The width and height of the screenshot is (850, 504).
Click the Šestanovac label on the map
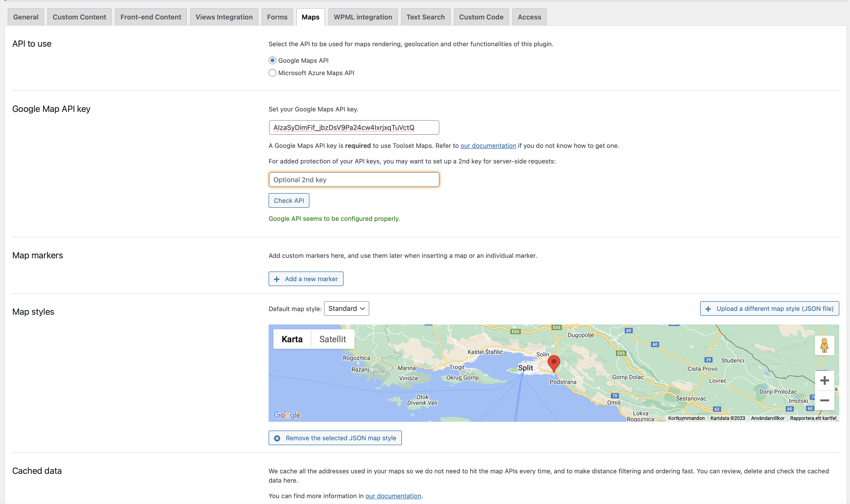pos(691,398)
